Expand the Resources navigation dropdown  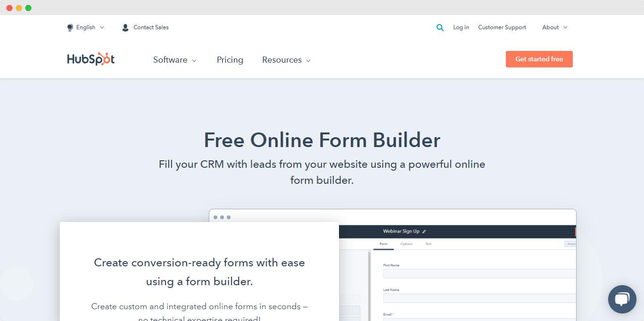coord(286,60)
